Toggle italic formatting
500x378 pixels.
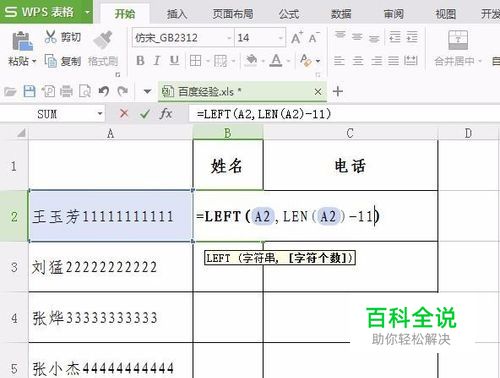(x=157, y=61)
